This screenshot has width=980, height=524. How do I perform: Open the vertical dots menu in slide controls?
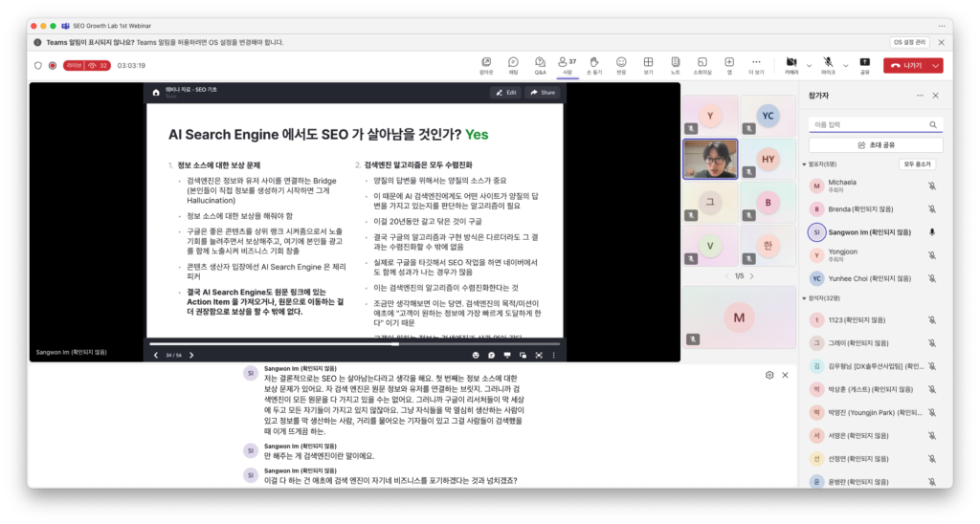tap(553, 356)
